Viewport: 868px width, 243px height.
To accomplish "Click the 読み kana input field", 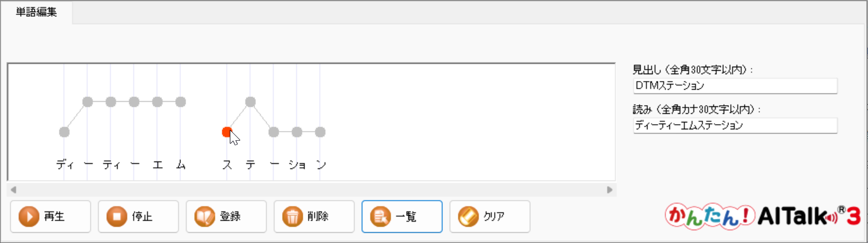I will (x=735, y=125).
